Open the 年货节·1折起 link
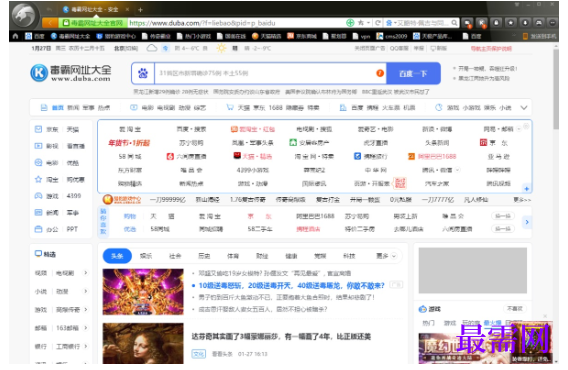Image resolution: width=568 pixels, height=370 pixels. pyautogui.click(x=129, y=143)
